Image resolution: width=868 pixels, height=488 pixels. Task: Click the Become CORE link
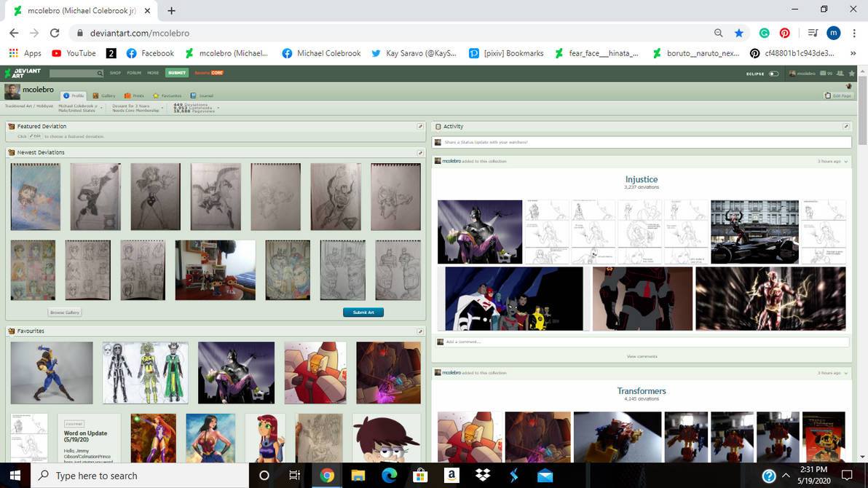[x=209, y=73]
